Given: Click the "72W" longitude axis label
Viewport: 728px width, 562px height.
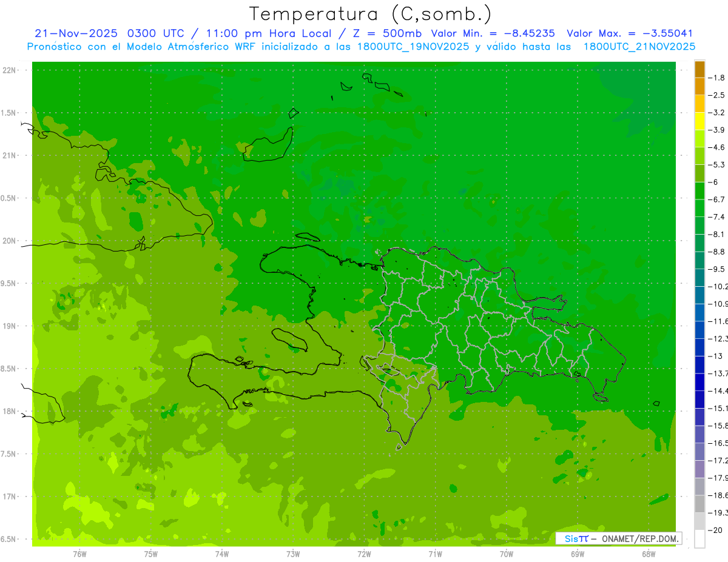Looking at the screenshot, I should pyautogui.click(x=364, y=554).
